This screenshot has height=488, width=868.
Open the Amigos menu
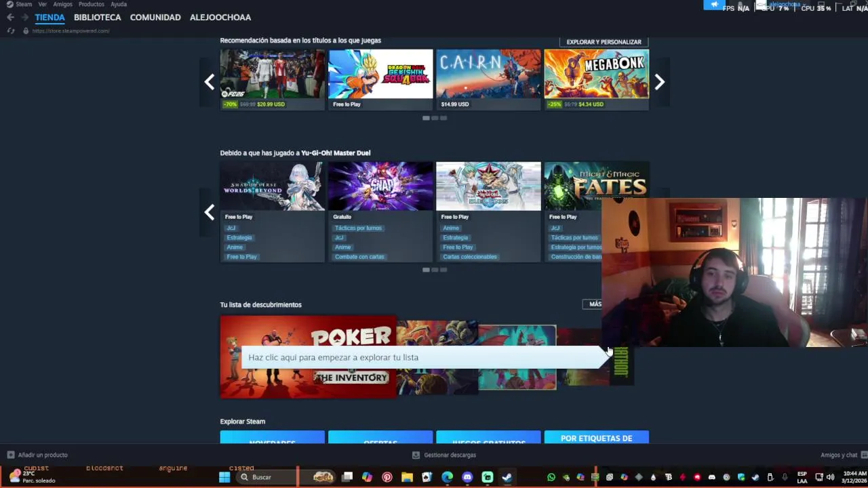pos(63,4)
